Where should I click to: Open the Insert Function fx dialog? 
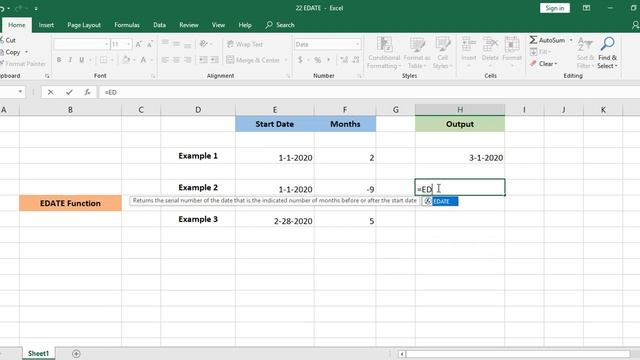tap(87, 92)
